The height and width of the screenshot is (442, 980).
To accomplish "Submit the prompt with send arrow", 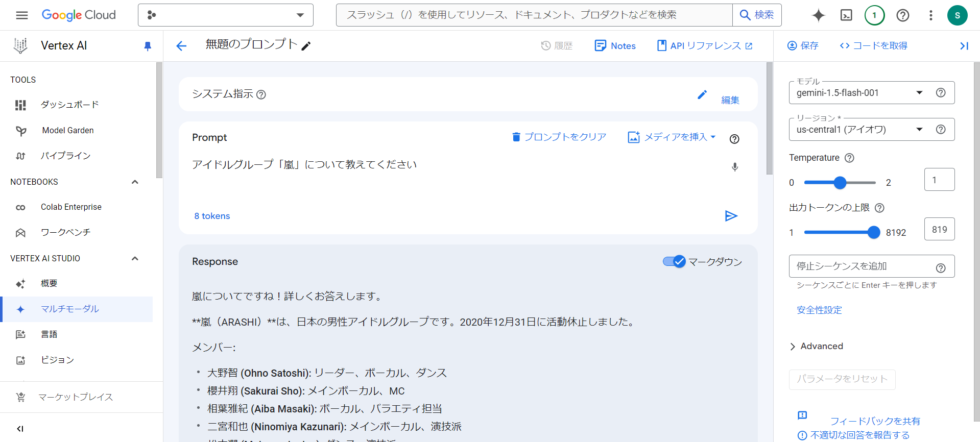I will [x=731, y=216].
